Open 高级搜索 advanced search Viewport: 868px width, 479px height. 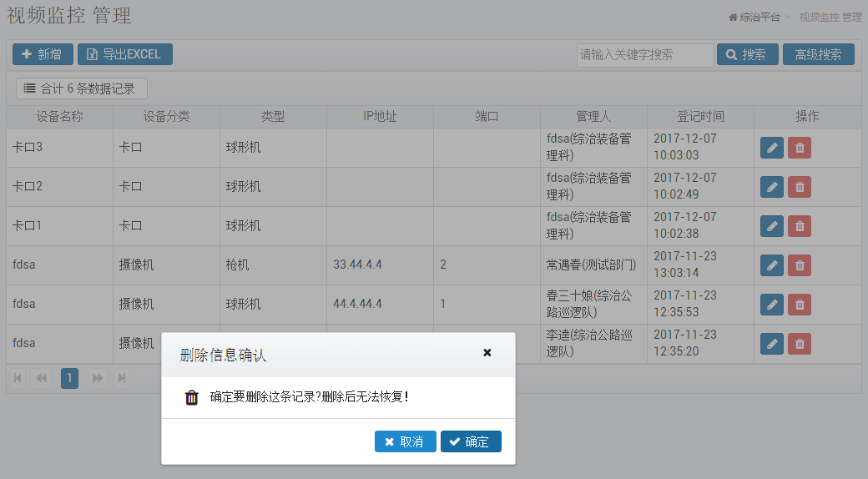(x=818, y=54)
